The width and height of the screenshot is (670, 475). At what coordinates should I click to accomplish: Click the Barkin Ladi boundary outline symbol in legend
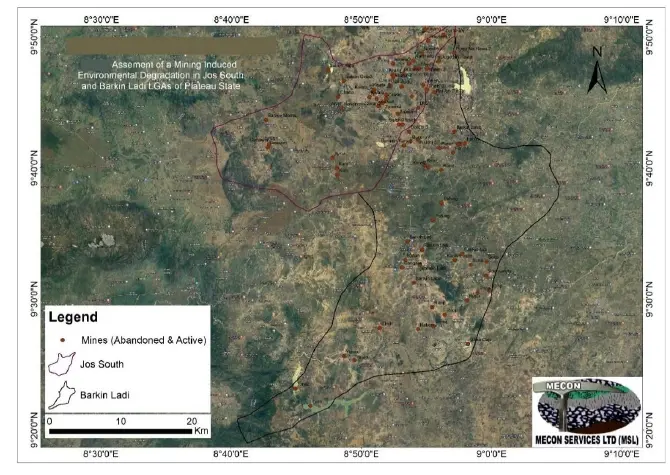click(x=62, y=395)
